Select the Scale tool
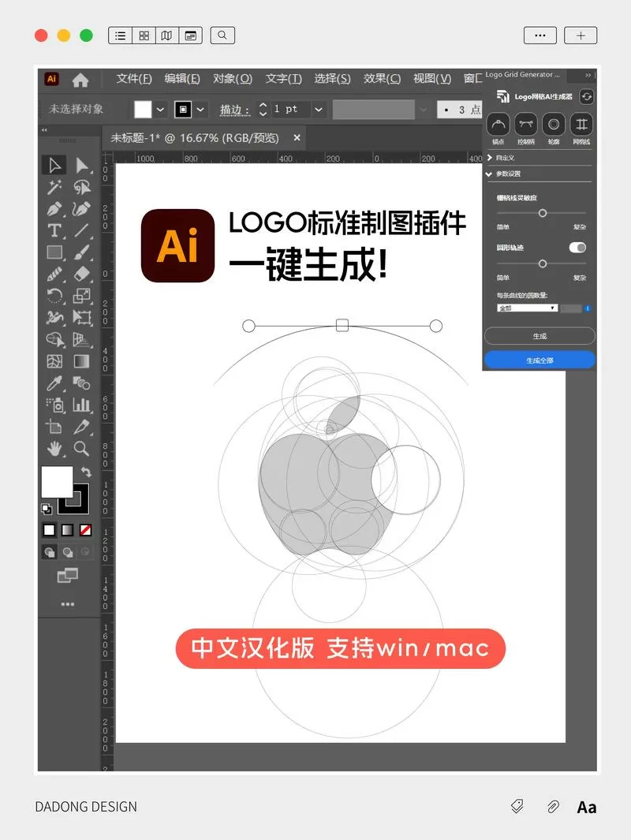Image resolution: width=631 pixels, height=840 pixels. click(x=81, y=296)
